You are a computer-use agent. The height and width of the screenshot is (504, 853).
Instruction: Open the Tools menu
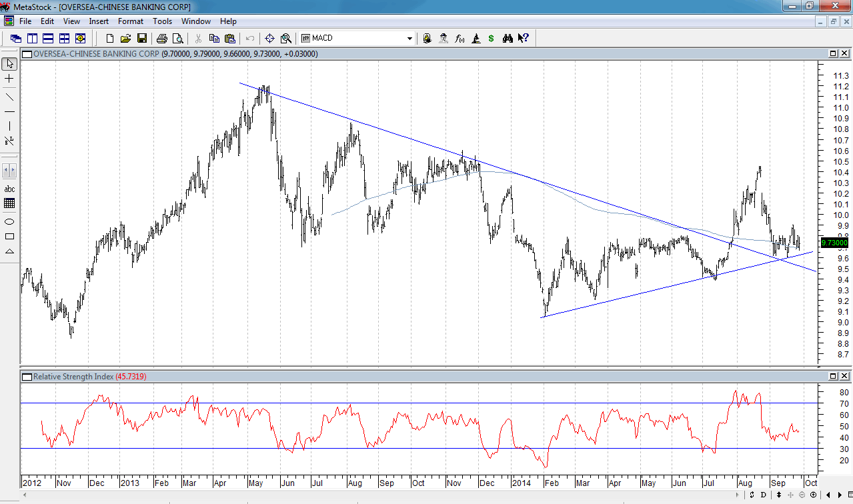pos(163,21)
